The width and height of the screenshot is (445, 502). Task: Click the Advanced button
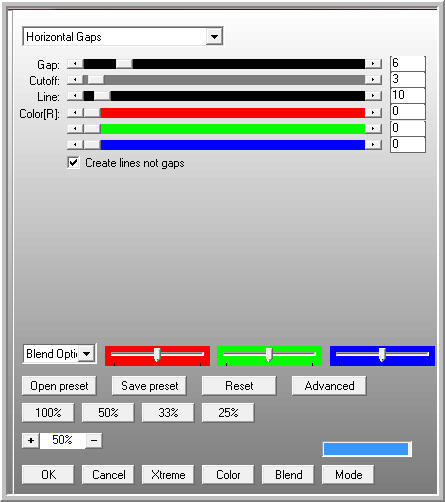tap(329, 386)
